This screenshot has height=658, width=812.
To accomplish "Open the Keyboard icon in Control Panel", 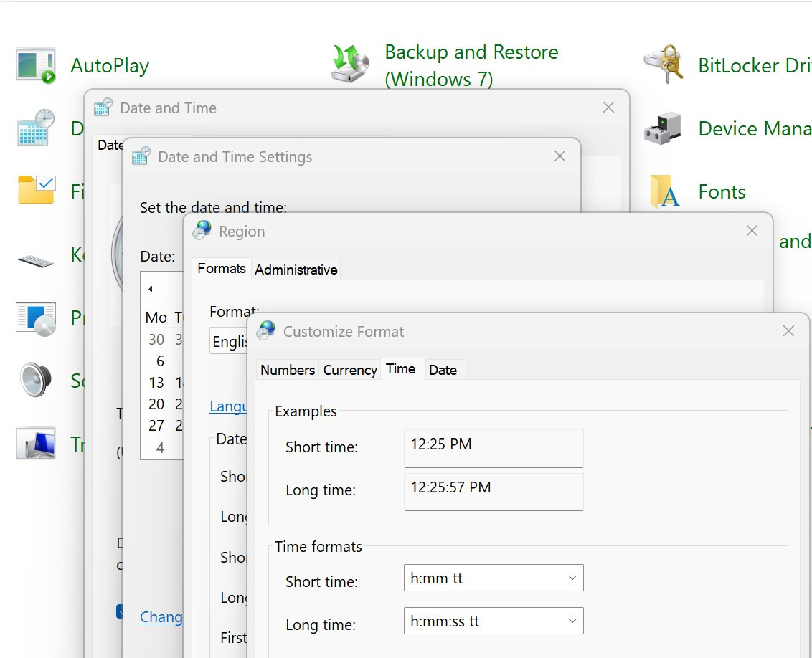I will pos(35,259).
